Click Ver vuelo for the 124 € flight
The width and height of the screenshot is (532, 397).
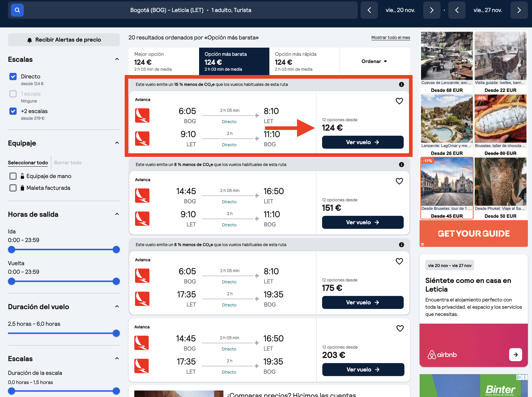point(363,142)
